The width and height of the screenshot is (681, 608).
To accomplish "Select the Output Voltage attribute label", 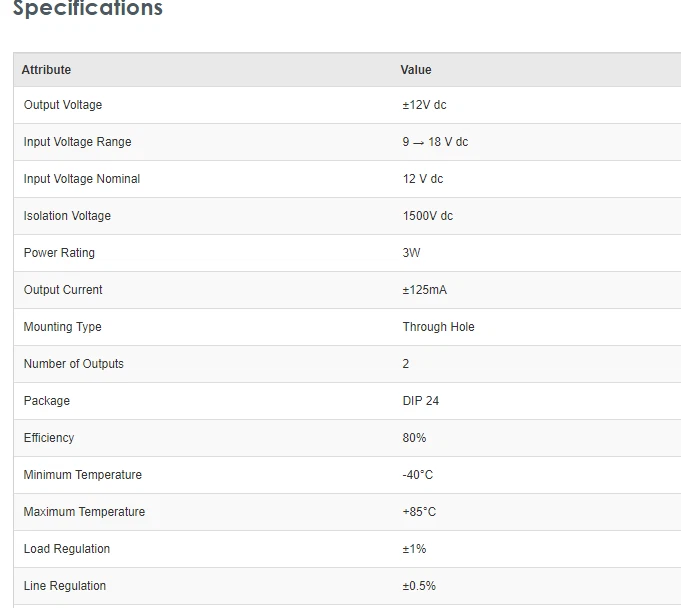I will (63, 105).
